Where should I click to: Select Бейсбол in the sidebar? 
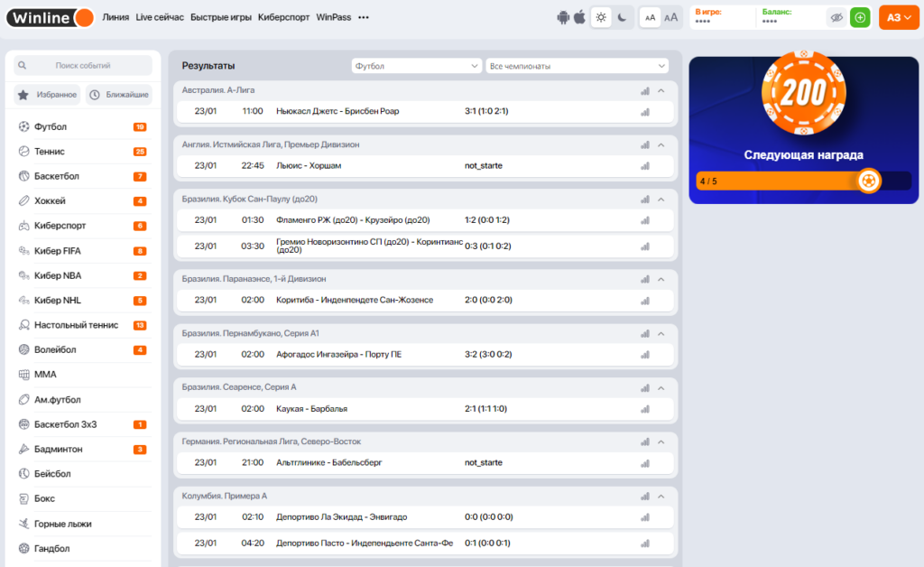(83, 474)
